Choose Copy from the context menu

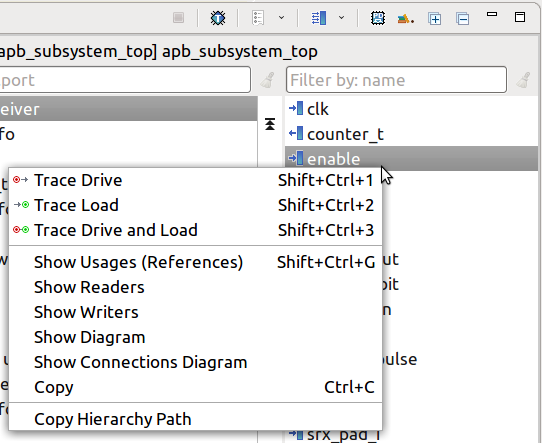coord(195,387)
